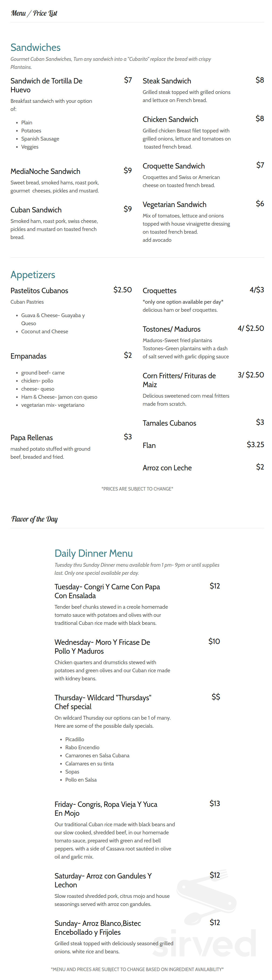
Task: Click the Daily Dinner Menu title
Action: tap(94, 553)
